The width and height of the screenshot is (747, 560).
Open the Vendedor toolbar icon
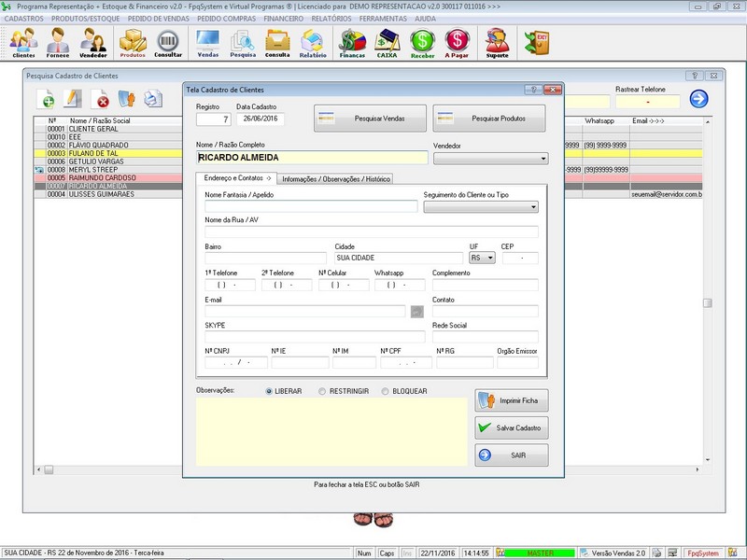[x=92, y=42]
